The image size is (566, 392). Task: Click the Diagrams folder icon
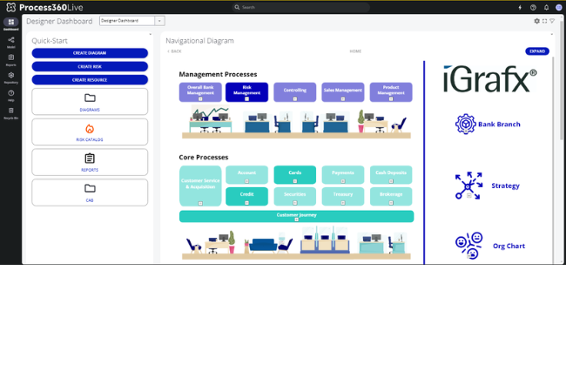pos(90,98)
